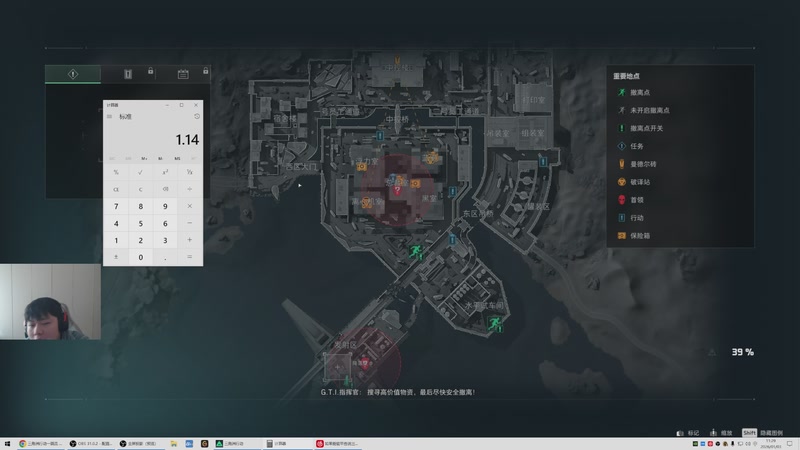Select the green extraction point above the bridge
800x450 pixels.
tap(416, 252)
